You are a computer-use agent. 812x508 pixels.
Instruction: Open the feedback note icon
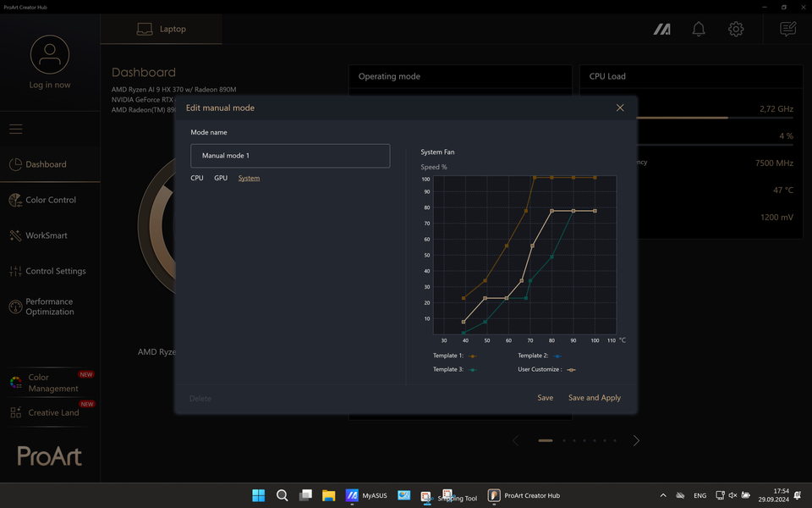tap(787, 29)
